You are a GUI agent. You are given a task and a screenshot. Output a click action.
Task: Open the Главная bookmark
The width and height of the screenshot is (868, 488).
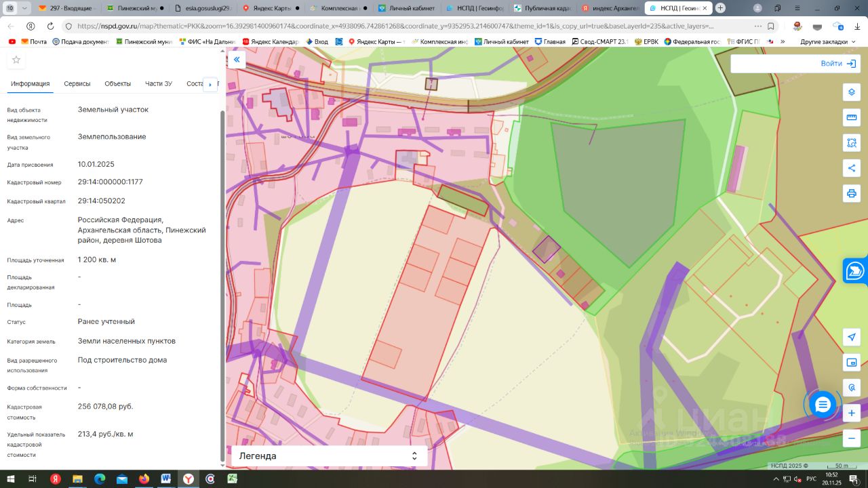pyautogui.click(x=549, y=41)
